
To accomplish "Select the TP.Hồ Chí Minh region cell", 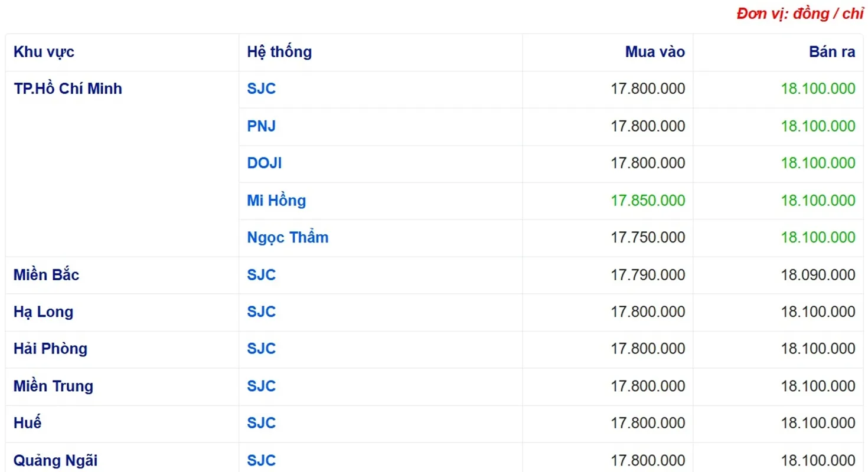I will (x=68, y=88).
